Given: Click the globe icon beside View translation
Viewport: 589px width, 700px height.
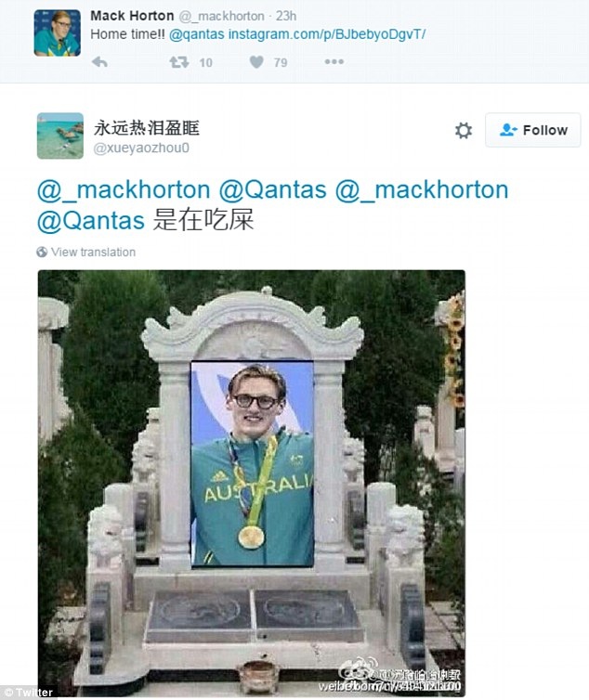Looking at the screenshot, I should (42, 252).
